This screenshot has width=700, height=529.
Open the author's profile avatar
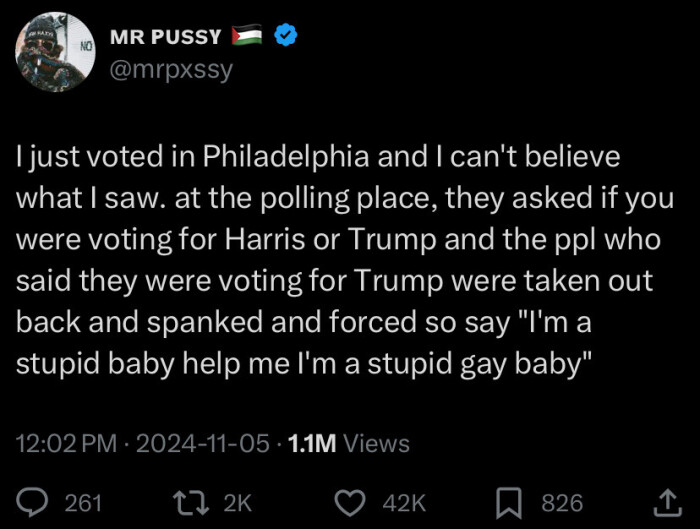tap(56, 52)
